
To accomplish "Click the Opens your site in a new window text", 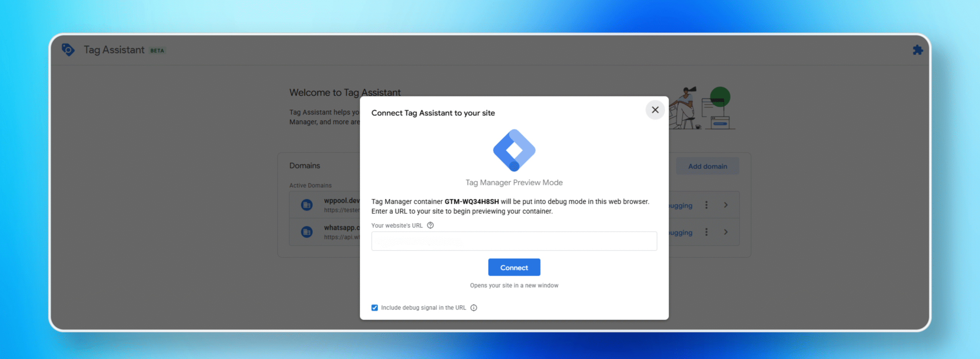I will point(514,285).
